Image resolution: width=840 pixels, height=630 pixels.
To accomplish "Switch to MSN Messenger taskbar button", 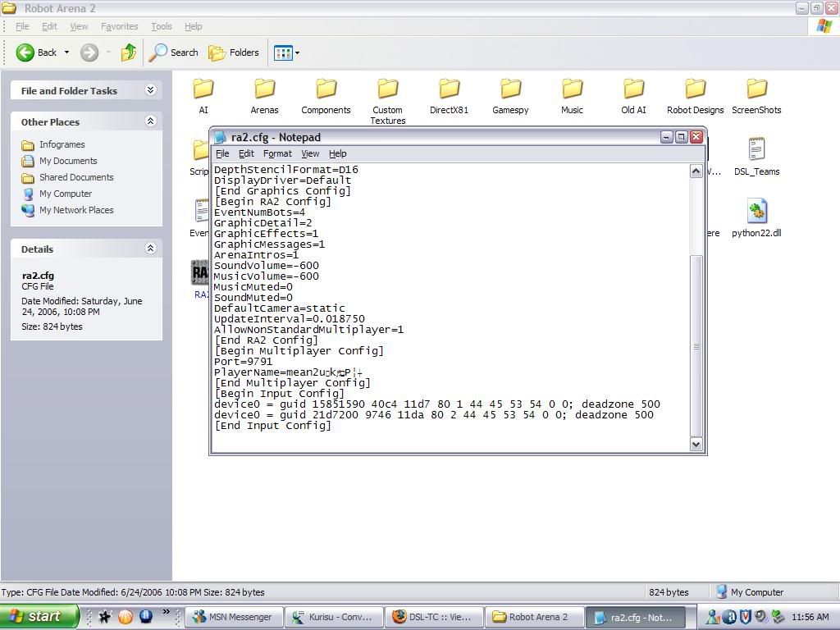I will coord(235,617).
